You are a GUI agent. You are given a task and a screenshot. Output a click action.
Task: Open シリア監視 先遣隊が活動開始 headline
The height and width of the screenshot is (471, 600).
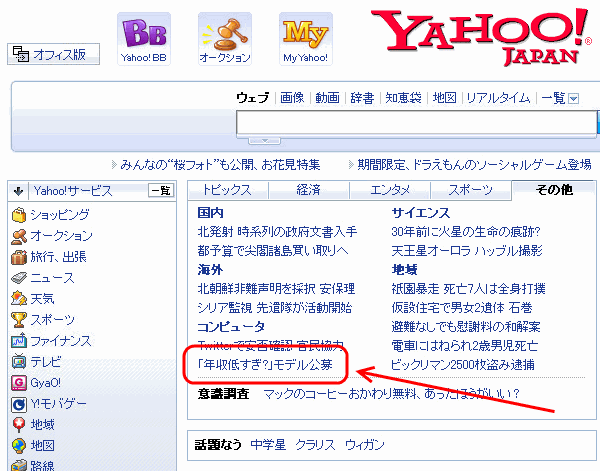275,308
